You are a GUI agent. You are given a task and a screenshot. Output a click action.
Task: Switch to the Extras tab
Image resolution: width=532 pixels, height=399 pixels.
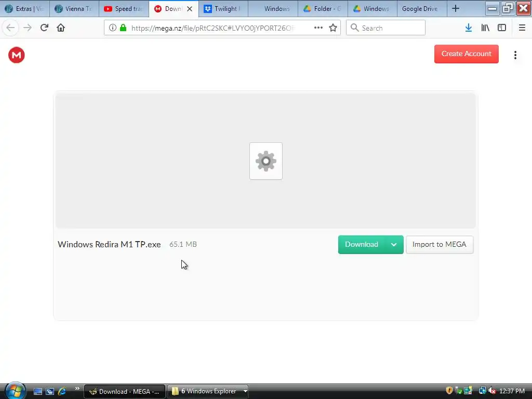24,9
